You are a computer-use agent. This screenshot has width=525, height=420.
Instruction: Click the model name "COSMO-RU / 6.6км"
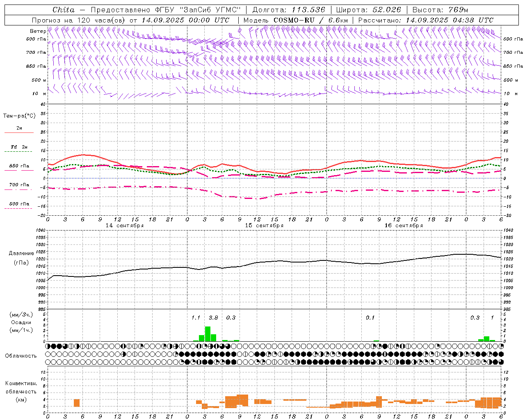coord(310,20)
